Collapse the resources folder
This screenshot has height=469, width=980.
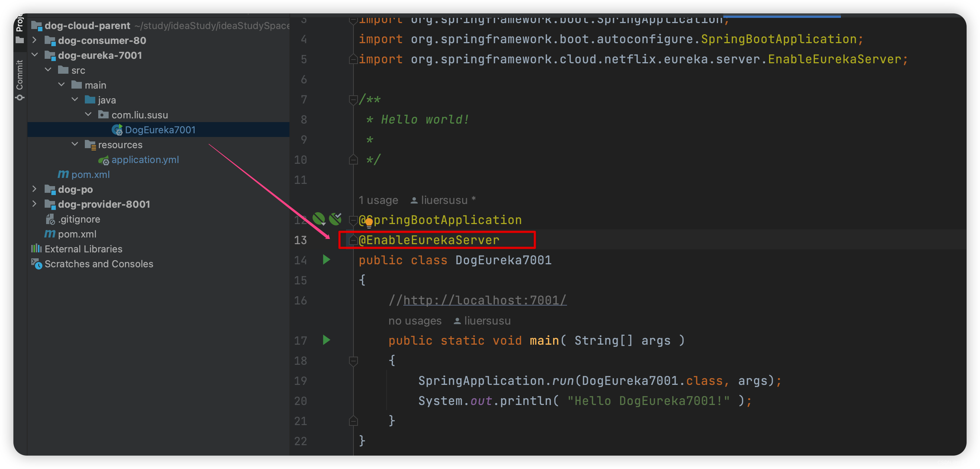coord(74,144)
